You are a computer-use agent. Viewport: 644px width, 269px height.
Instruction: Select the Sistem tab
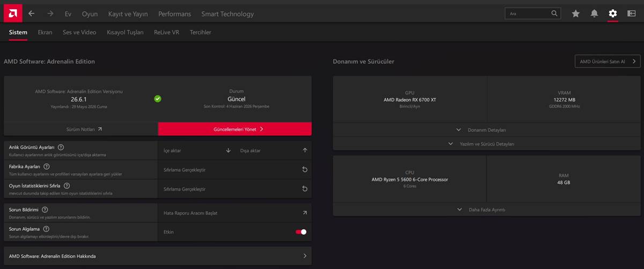pyautogui.click(x=18, y=32)
